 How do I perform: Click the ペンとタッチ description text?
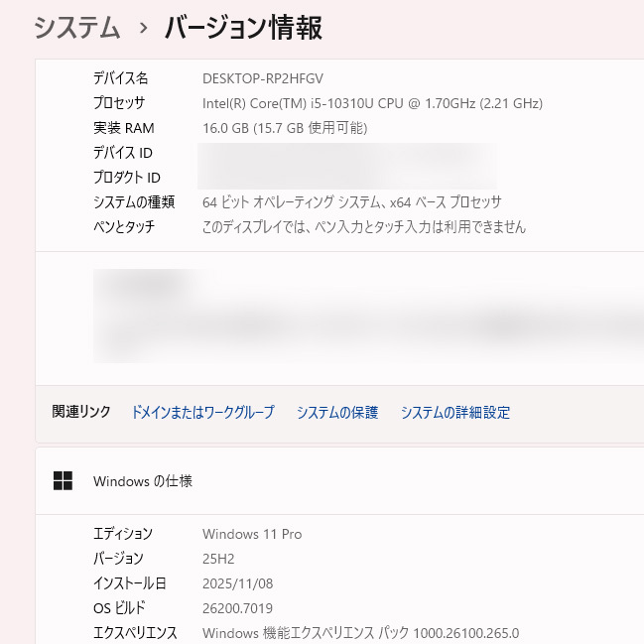(x=363, y=227)
